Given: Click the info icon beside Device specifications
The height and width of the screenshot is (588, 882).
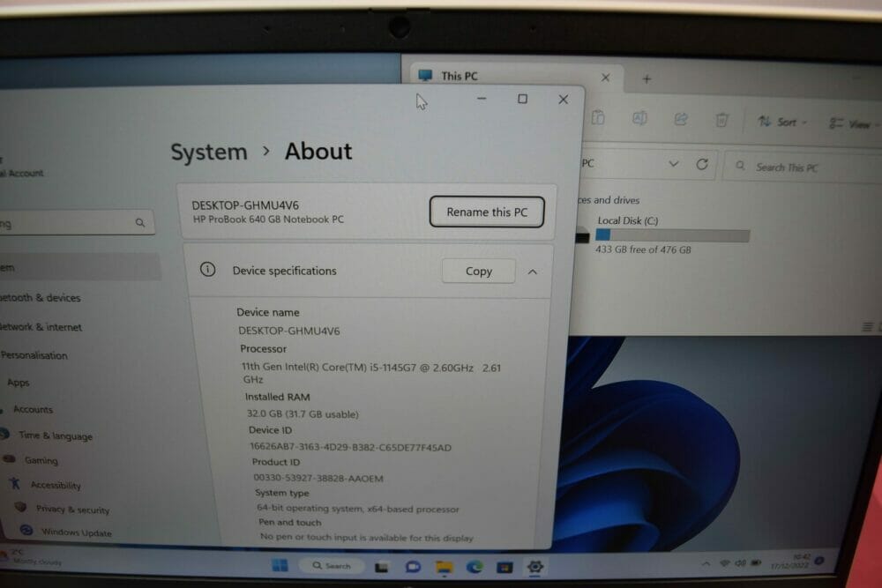Looking at the screenshot, I should [207, 270].
